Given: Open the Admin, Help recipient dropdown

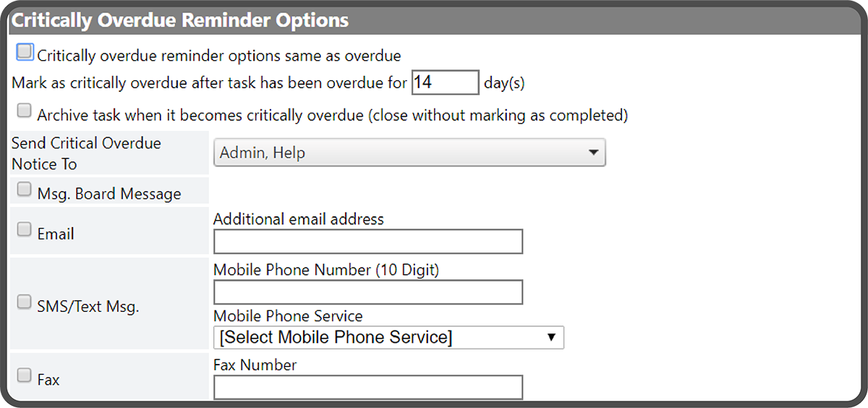Looking at the screenshot, I should pos(409,153).
